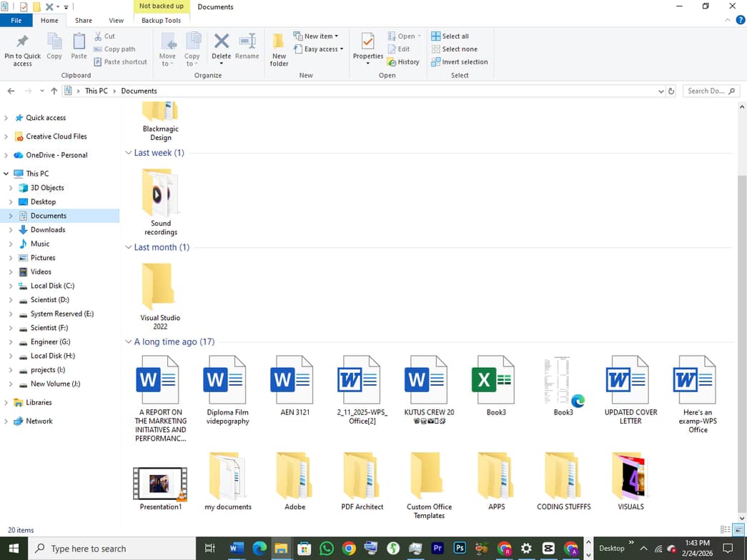Switch to large icons view toggle

coord(737,530)
